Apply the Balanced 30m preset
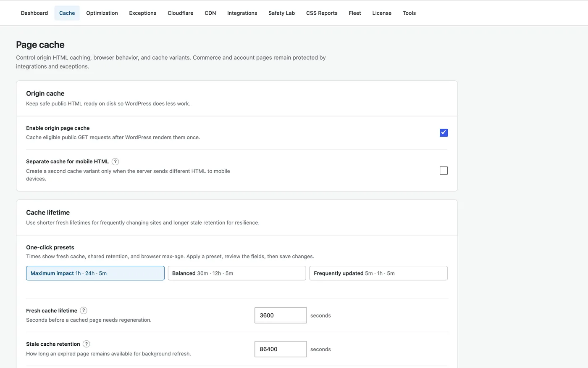The height and width of the screenshot is (368, 588). pos(237,273)
